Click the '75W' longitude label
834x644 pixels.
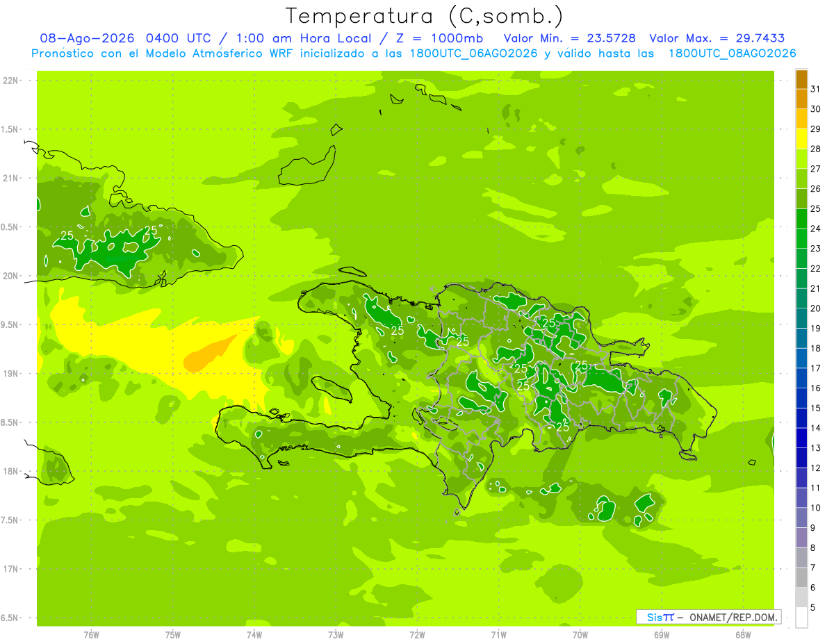click(173, 634)
